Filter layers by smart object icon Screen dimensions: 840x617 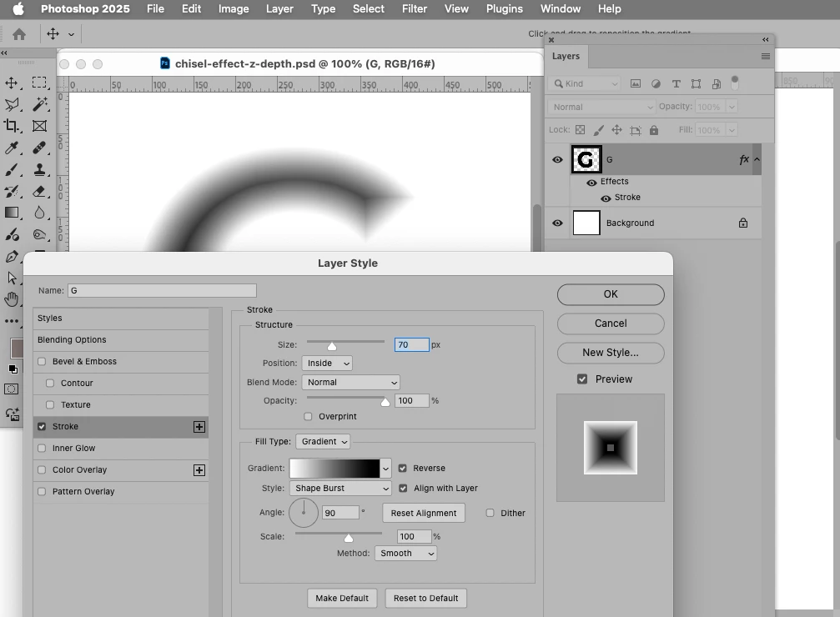717,83
